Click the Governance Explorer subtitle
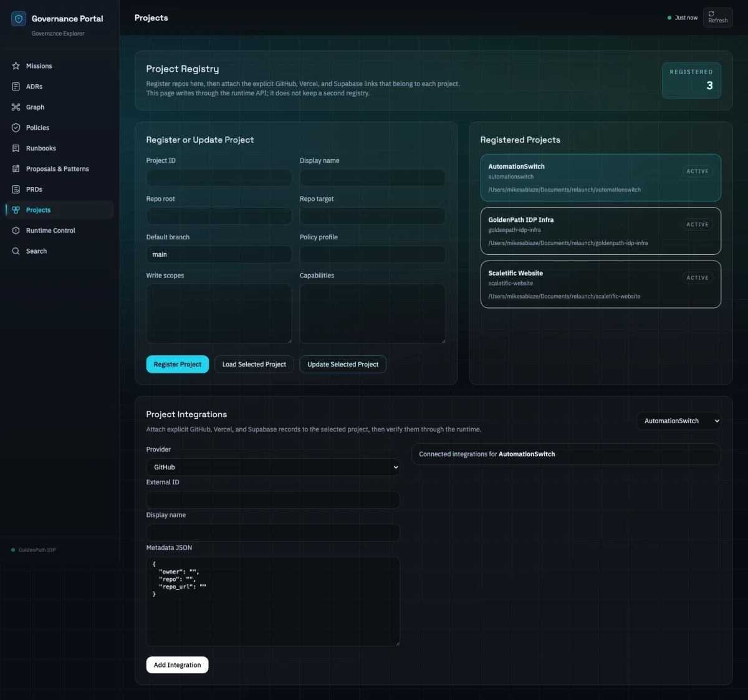 pos(58,34)
